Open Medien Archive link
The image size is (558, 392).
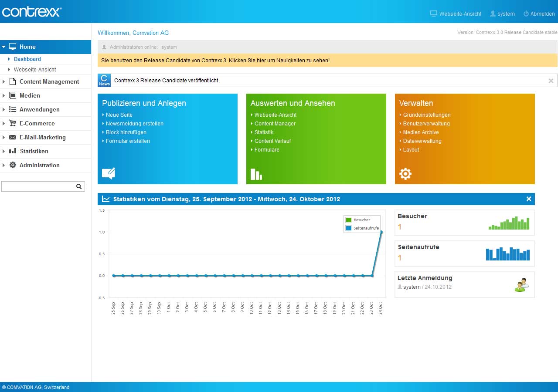coord(421,132)
